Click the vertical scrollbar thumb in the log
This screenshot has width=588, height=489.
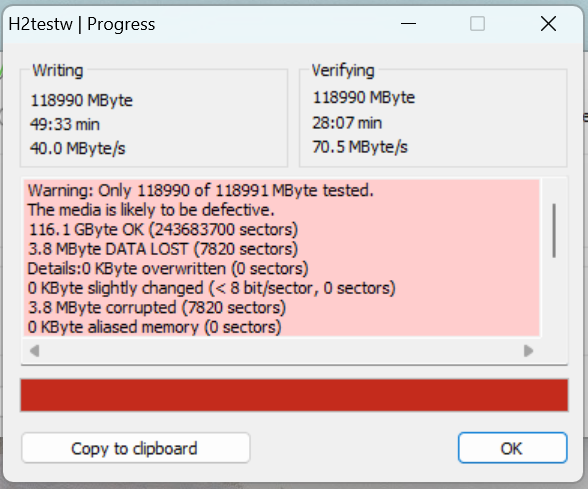[554, 230]
